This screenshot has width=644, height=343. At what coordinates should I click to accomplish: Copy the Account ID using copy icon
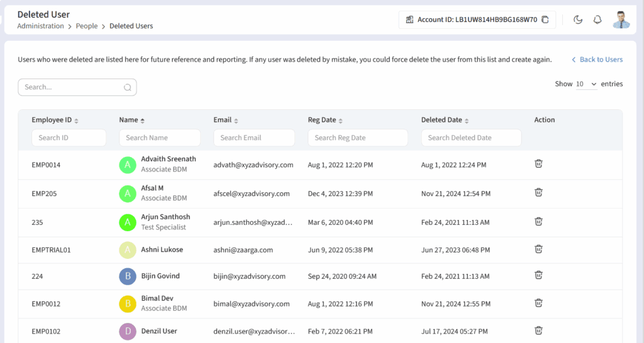[x=545, y=19]
